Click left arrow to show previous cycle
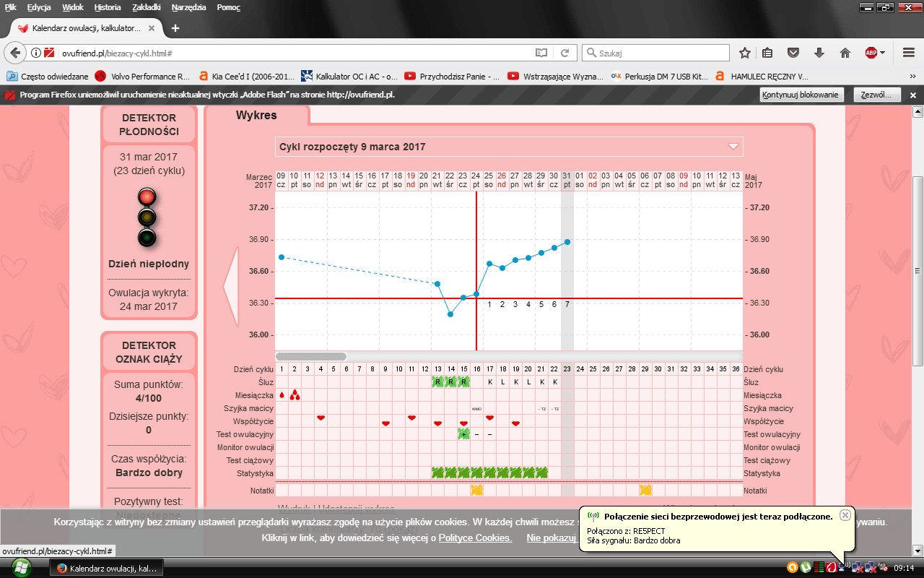 tap(230, 287)
